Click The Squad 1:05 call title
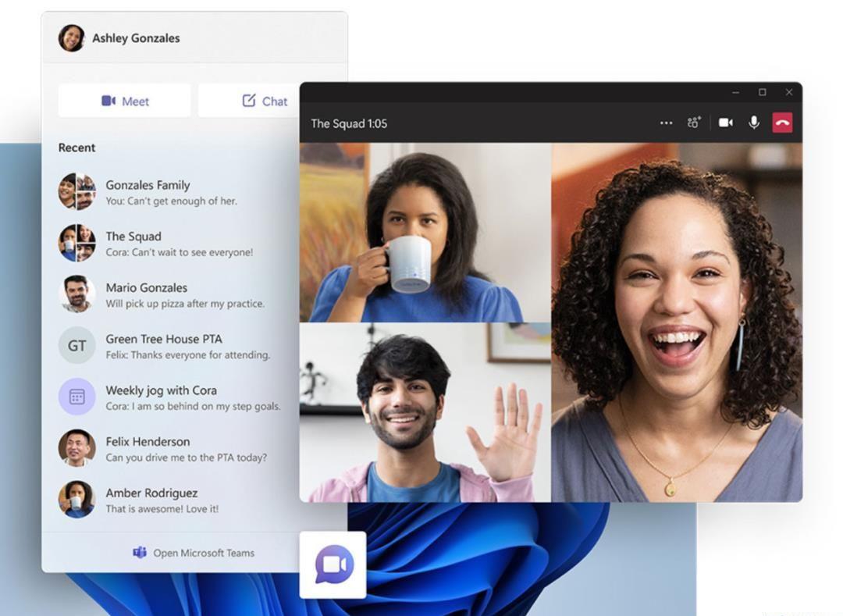This screenshot has height=616, width=843. (349, 123)
